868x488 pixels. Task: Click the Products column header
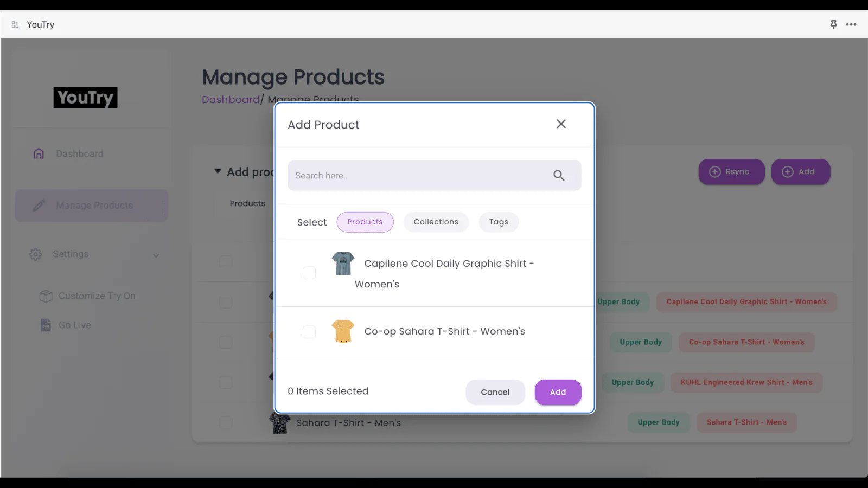click(247, 203)
